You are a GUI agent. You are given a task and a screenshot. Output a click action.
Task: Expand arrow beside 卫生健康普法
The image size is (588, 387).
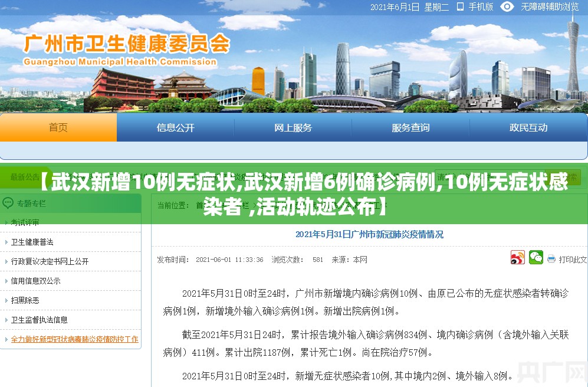pyautogui.click(x=6, y=242)
